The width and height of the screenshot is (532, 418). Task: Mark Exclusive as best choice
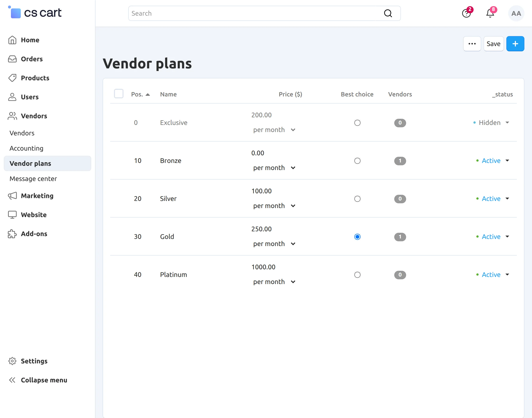point(357,123)
